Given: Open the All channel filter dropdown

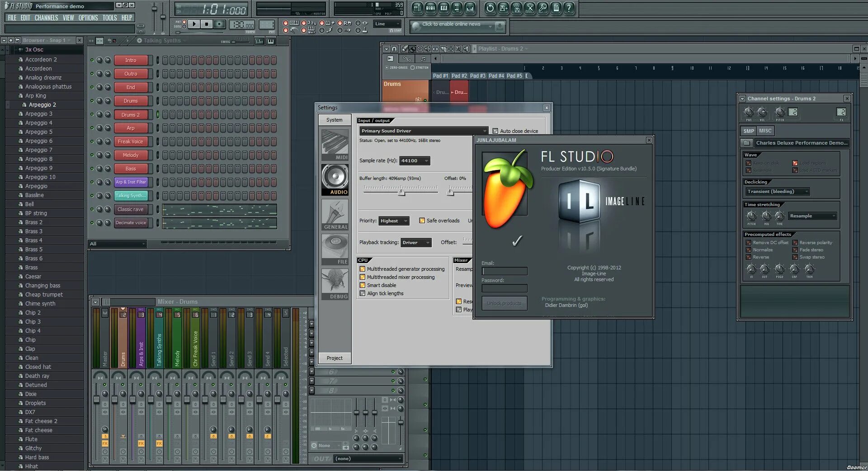Looking at the screenshot, I should click(118, 244).
